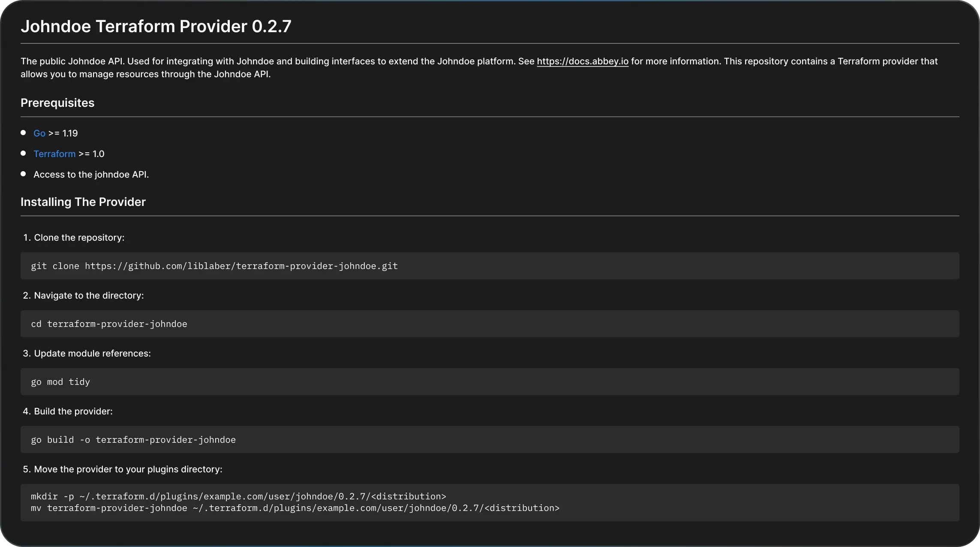Select the 'Access to the johndoe API' bullet
Screen dimensions: 980x547
tap(91, 174)
